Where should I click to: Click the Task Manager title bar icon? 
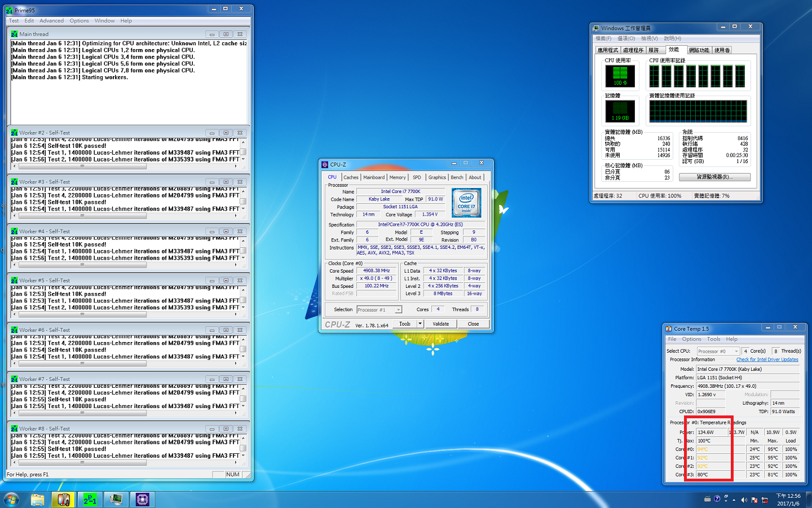(x=596, y=28)
